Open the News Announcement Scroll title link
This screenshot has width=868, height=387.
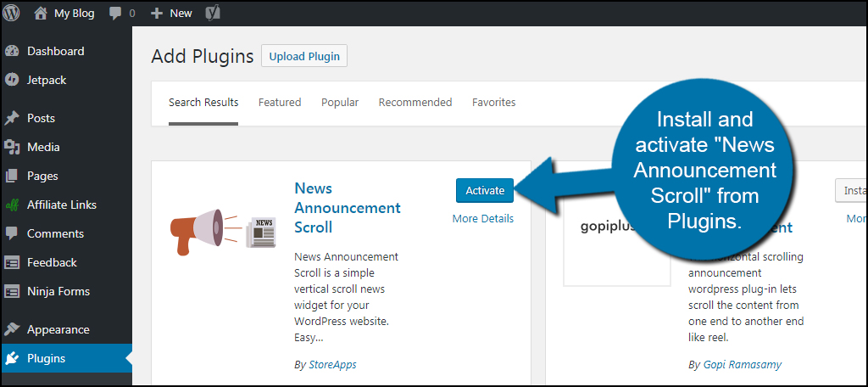coord(347,208)
